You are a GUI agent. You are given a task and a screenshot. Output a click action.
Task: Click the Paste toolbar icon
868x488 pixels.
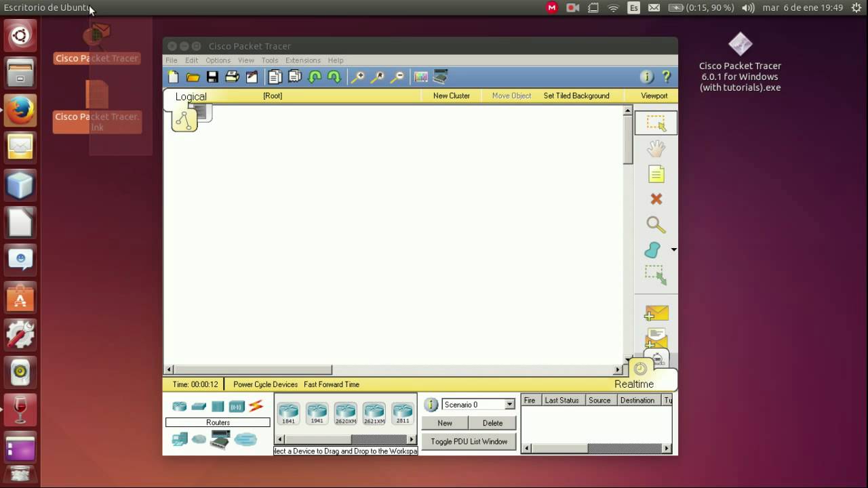click(294, 77)
